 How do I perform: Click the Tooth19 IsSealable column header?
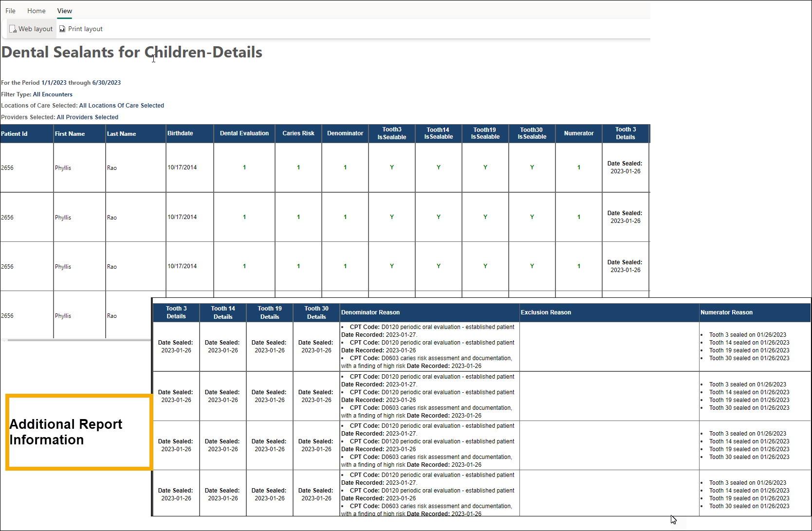point(485,134)
